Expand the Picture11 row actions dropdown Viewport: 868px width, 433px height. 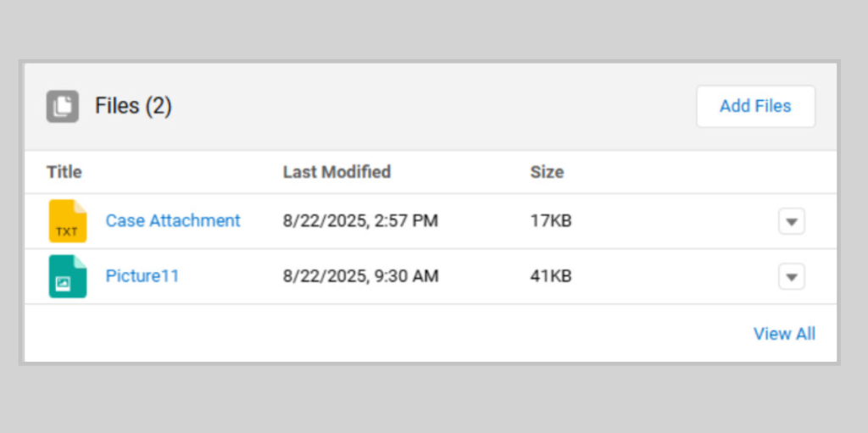pos(791,277)
